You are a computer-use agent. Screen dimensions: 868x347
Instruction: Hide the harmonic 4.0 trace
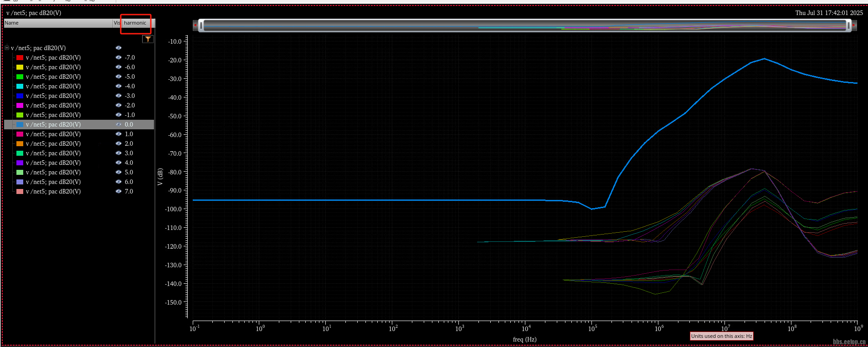(x=118, y=163)
